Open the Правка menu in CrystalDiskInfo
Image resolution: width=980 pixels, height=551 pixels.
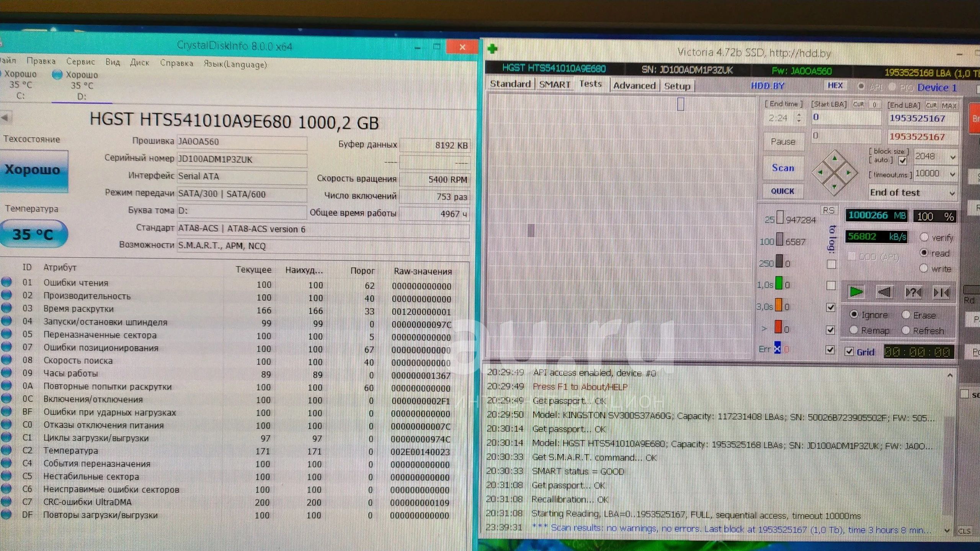[x=41, y=61]
